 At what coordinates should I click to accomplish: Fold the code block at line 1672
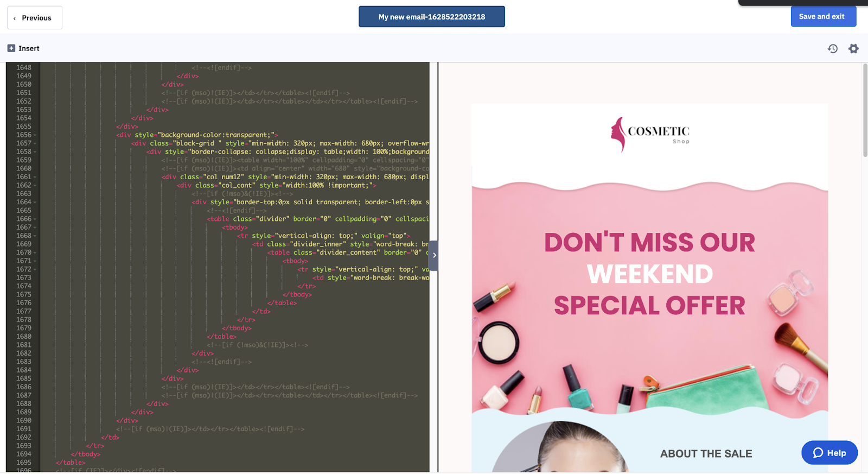[35, 269]
